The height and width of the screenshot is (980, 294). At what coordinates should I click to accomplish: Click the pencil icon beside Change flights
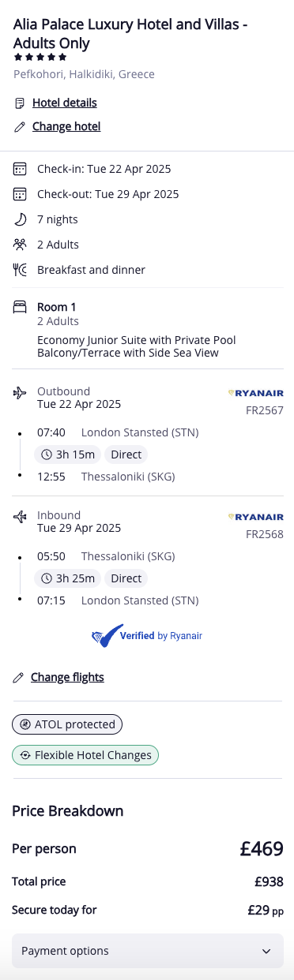[19, 677]
